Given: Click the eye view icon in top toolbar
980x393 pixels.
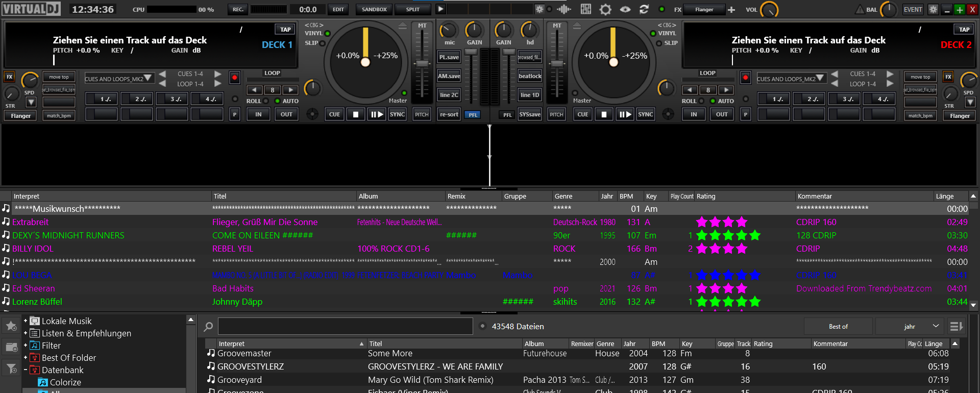Looking at the screenshot, I should click(x=625, y=9).
